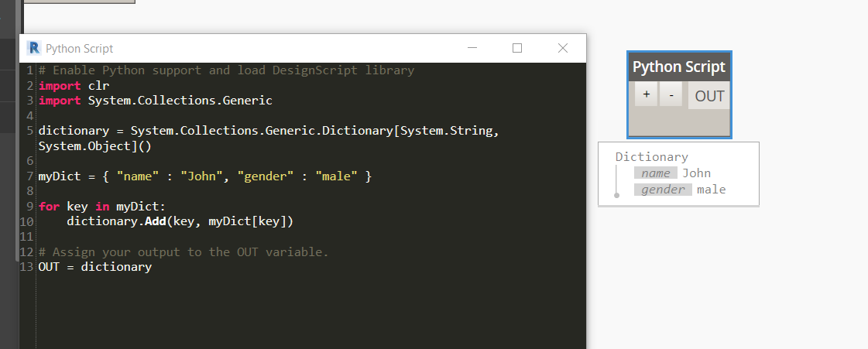
Task: Click 'myDict' assignment on line 7
Action: click(x=205, y=176)
